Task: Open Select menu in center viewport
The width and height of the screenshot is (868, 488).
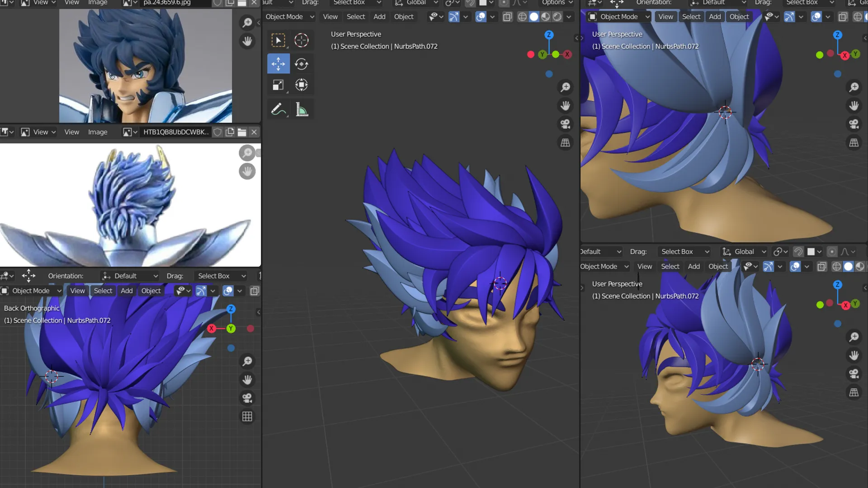Action: click(x=356, y=17)
